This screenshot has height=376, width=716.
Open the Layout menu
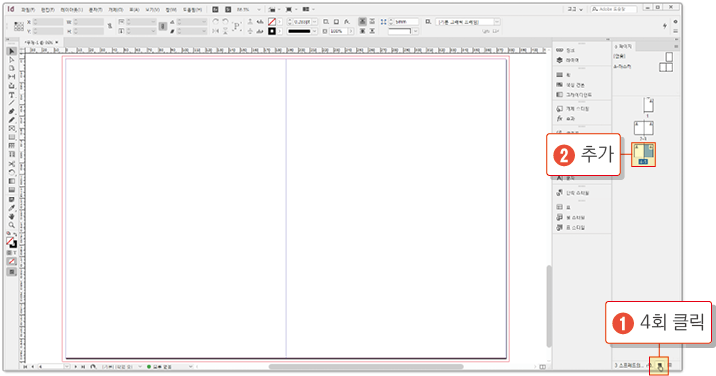coord(72,10)
